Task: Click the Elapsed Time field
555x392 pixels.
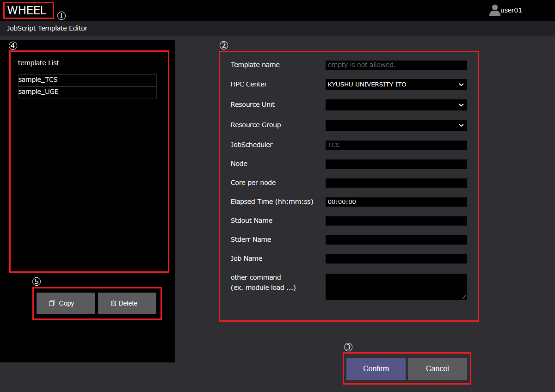Action: pos(396,202)
